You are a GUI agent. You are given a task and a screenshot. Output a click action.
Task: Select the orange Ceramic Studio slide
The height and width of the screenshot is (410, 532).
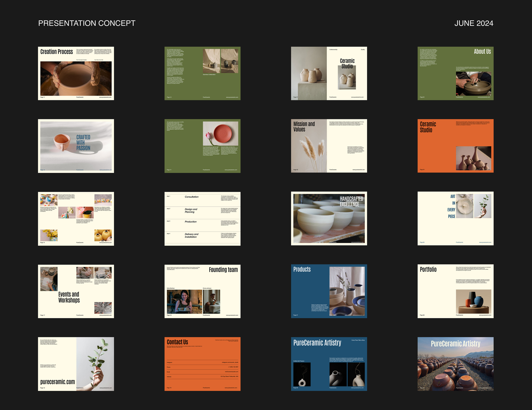point(455,146)
